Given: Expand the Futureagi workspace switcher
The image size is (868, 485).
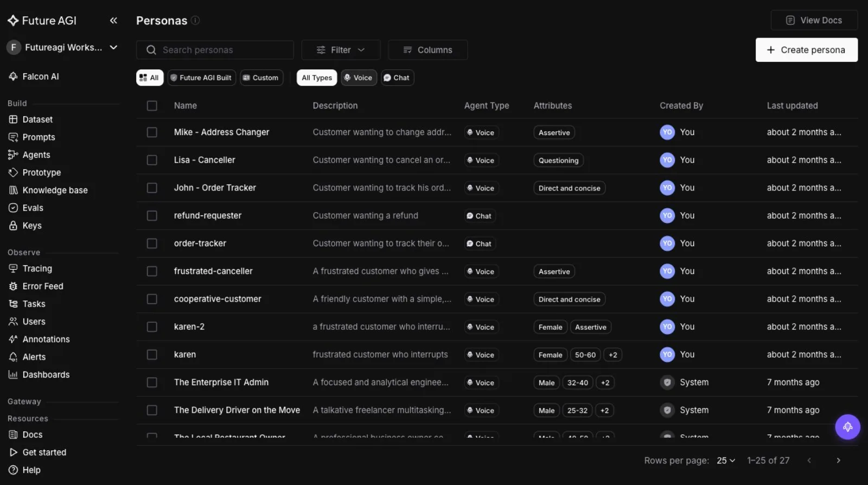Looking at the screenshot, I should (62, 47).
